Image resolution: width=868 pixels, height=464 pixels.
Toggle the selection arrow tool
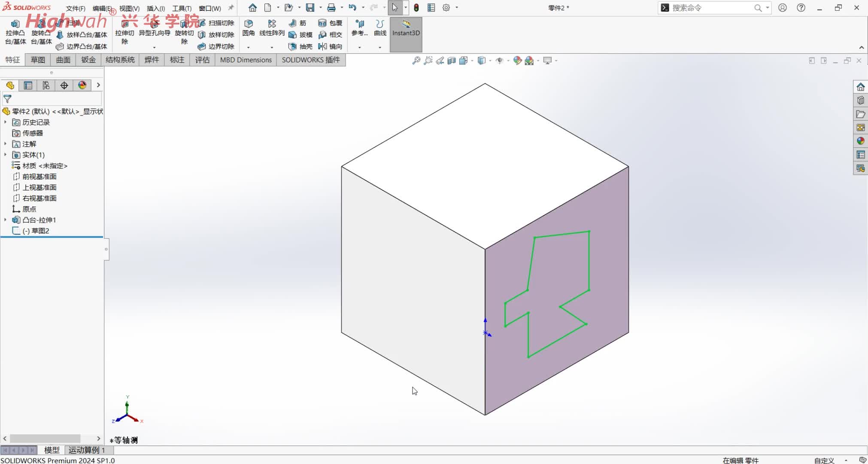pos(395,8)
